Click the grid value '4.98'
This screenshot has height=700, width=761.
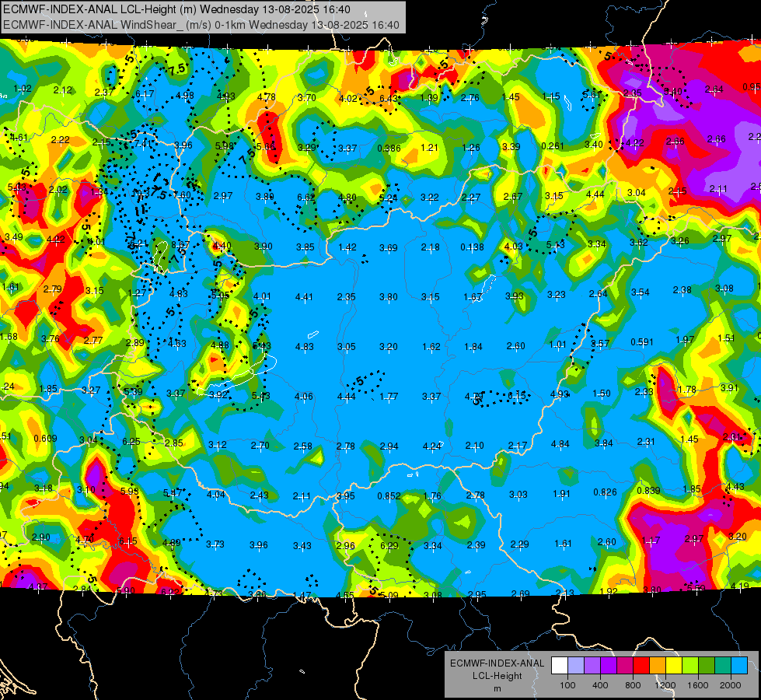(185, 95)
